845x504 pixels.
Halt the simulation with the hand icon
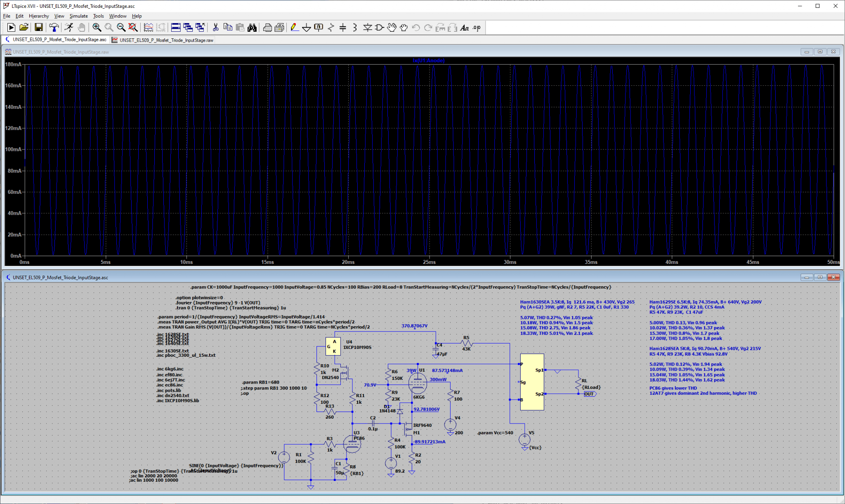[x=82, y=28]
